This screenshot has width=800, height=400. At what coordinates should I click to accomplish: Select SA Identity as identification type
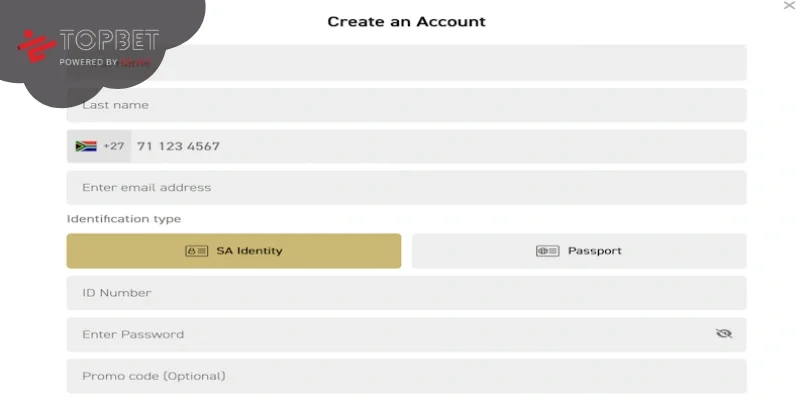pos(234,251)
